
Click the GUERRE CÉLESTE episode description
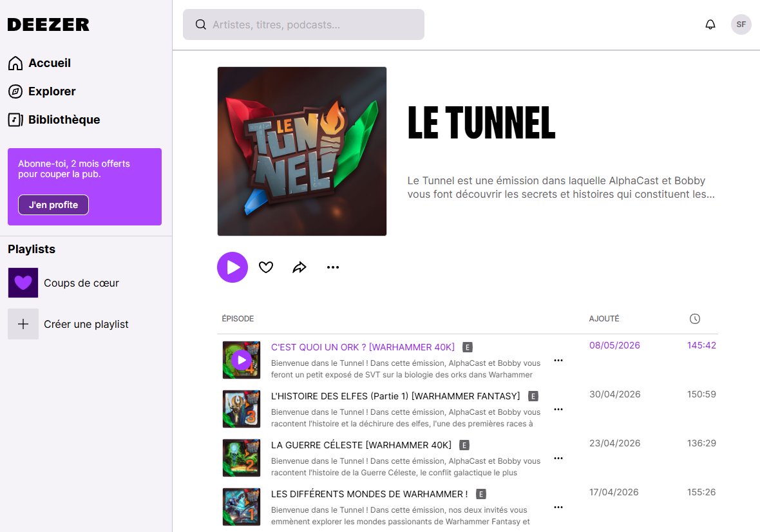(406, 466)
